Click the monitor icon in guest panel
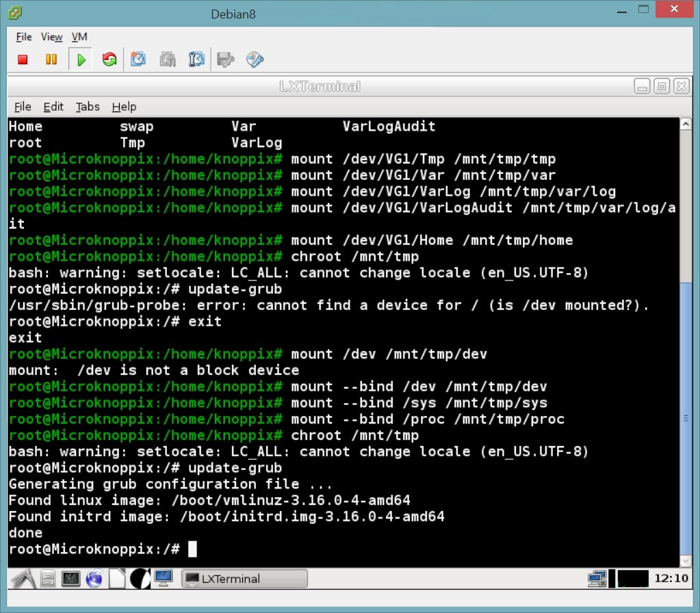Viewport: 700px width, 613px height. click(164, 579)
